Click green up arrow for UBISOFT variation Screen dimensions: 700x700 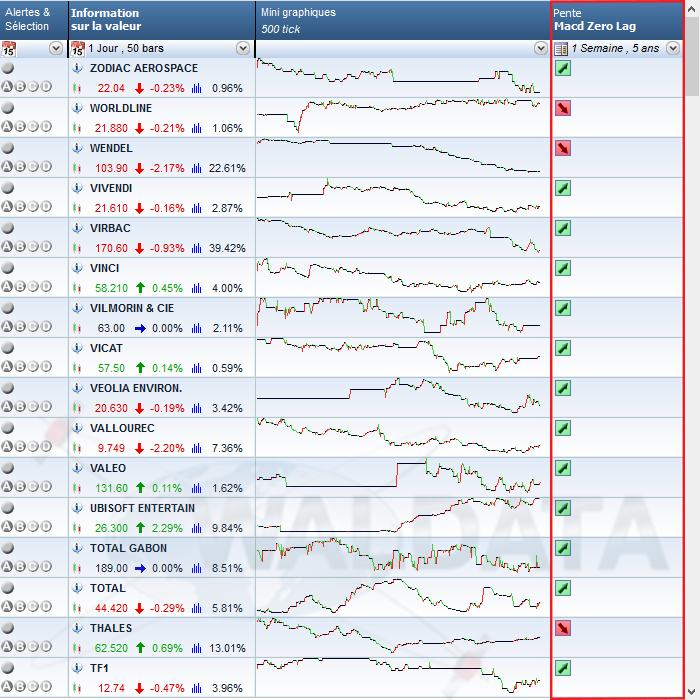[140, 528]
